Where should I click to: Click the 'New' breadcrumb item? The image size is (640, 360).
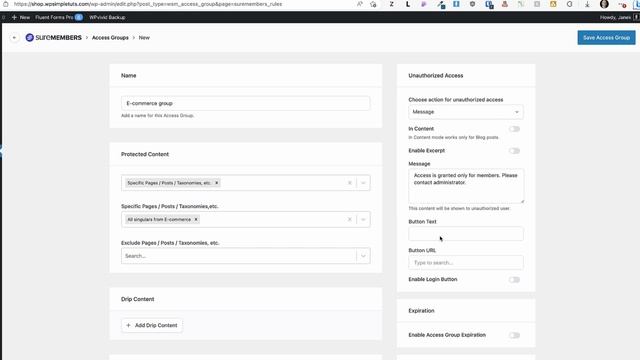pyautogui.click(x=144, y=38)
